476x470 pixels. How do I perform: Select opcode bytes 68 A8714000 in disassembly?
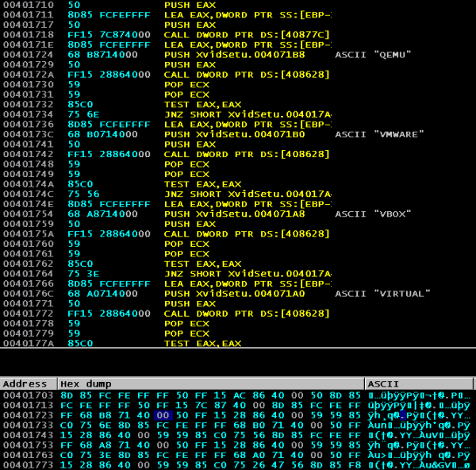click(x=102, y=214)
